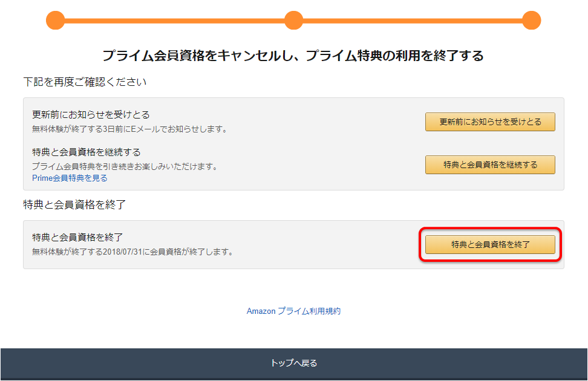Click the 特典と会員資格を継続する yellow button
Screen dimensions: 588x381
point(490,164)
